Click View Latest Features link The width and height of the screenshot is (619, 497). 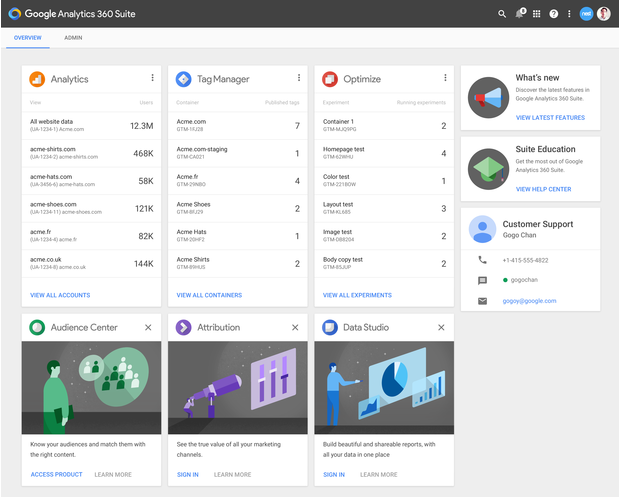point(550,118)
